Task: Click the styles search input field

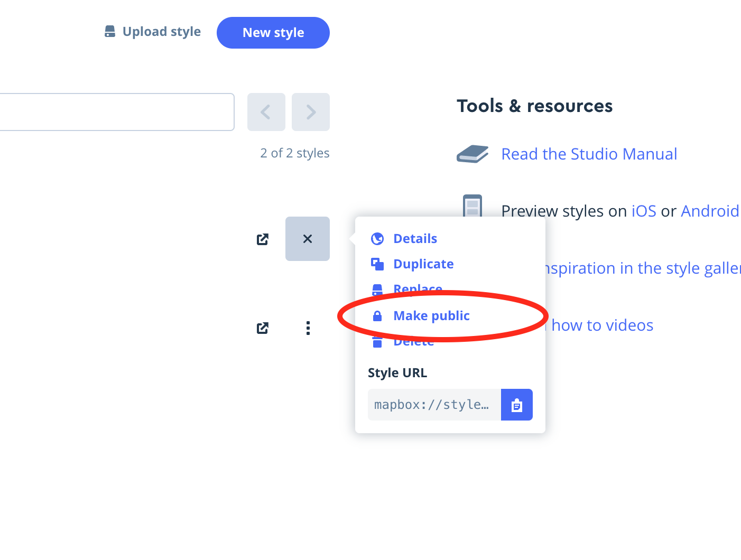Action: 116,112
